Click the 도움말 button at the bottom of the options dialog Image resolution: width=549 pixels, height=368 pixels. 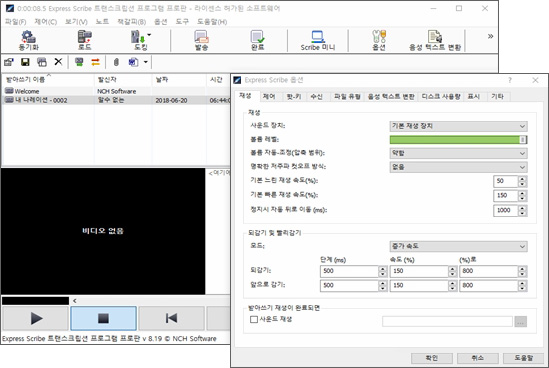pyautogui.click(x=524, y=358)
